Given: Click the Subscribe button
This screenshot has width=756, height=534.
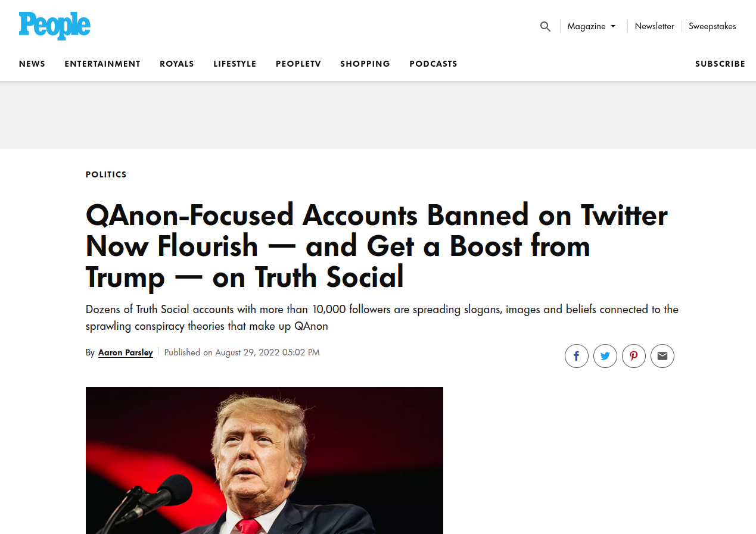Looking at the screenshot, I should pyautogui.click(x=720, y=64).
